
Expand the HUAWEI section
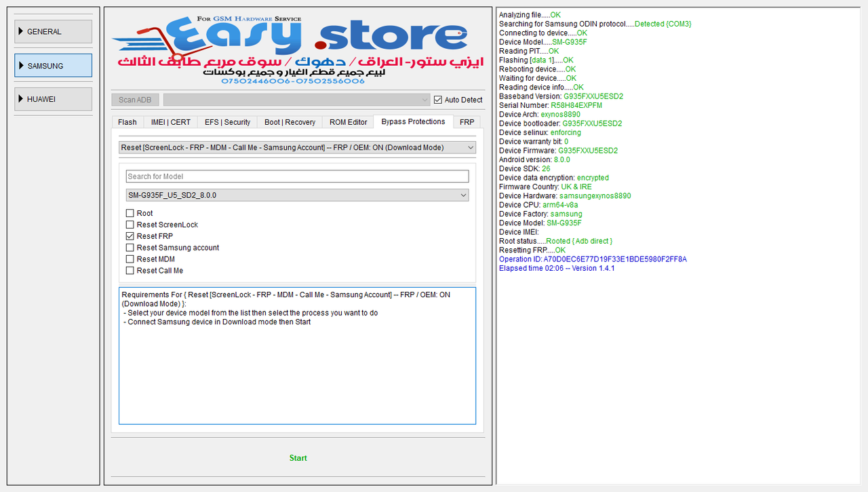(x=53, y=99)
